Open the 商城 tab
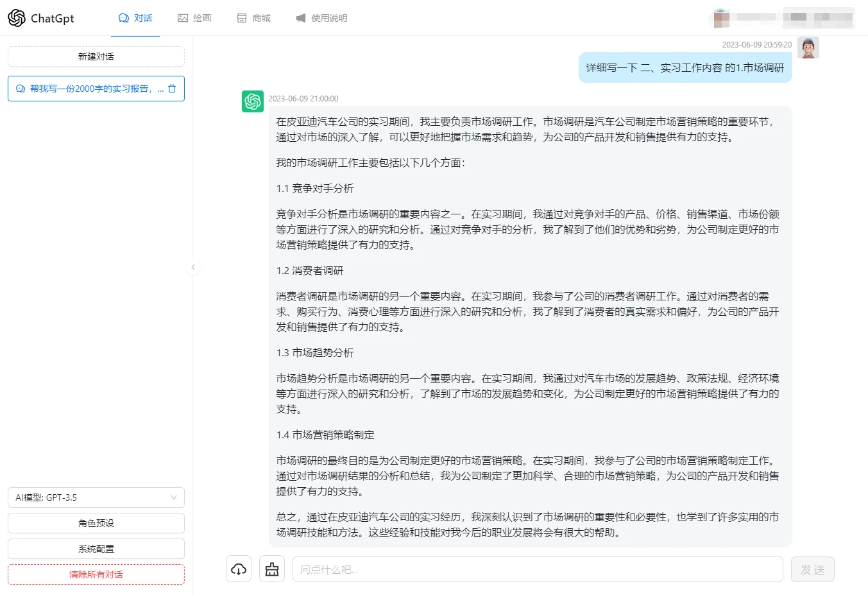Image resolution: width=868 pixels, height=595 pixels. pyautogui.click(x=254, y=18)
